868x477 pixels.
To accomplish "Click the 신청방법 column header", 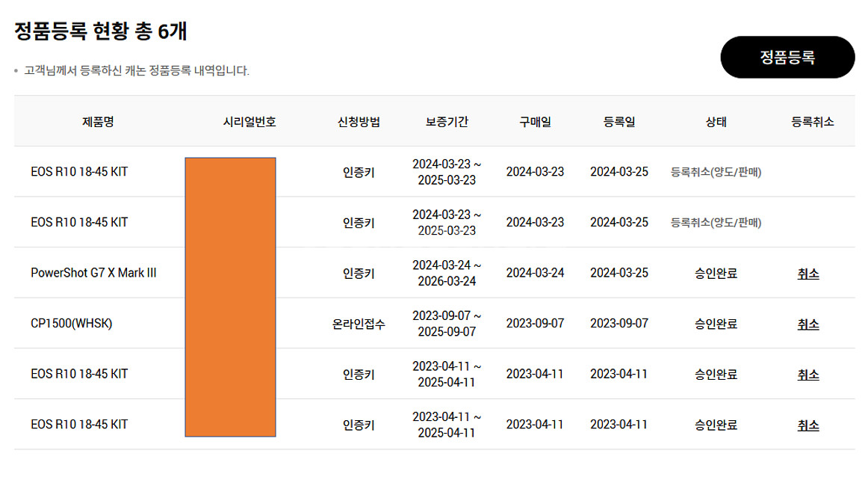I will (359, 121).
